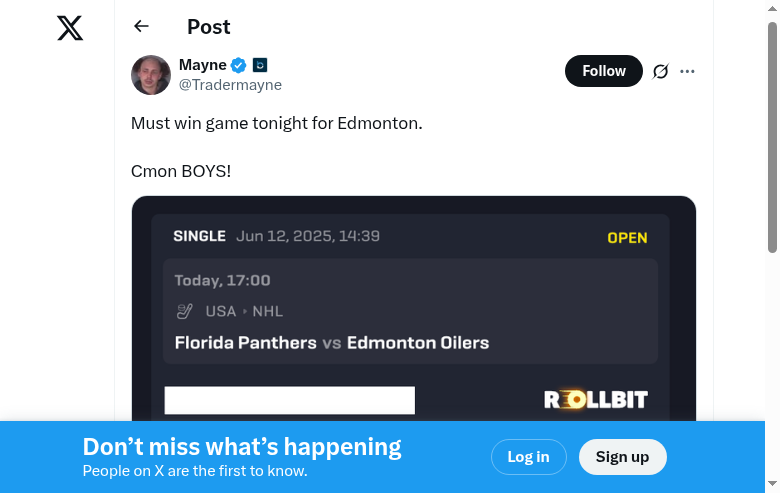The width and height of the screenshot is (780, 493).
Task: Click the SINGLE bet type label
Action: pyautogui.click(x=199, y=236)
